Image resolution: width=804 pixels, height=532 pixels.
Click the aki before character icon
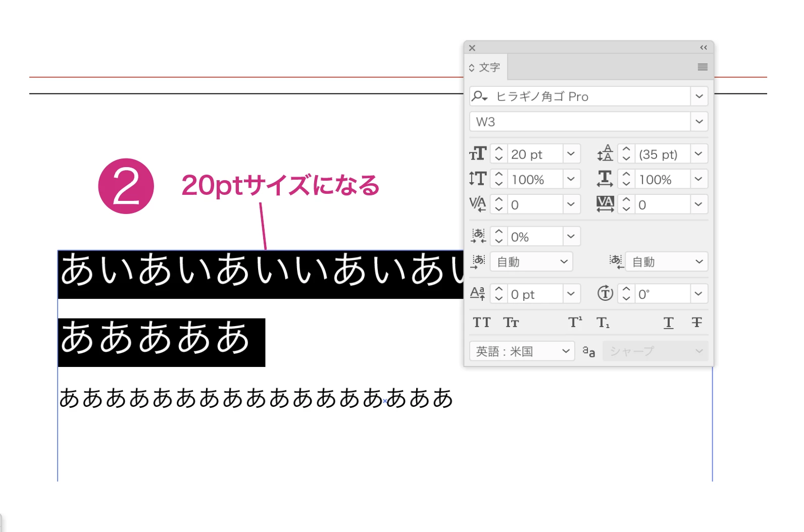478,261
